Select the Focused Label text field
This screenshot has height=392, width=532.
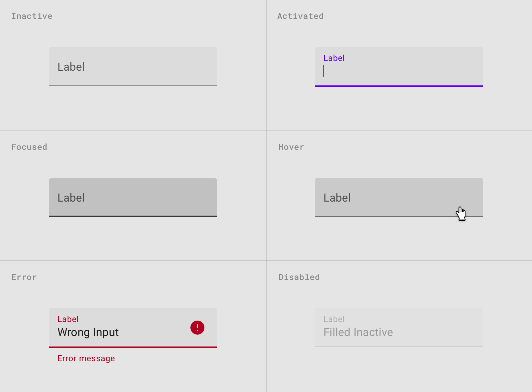[x=133, y=197]
